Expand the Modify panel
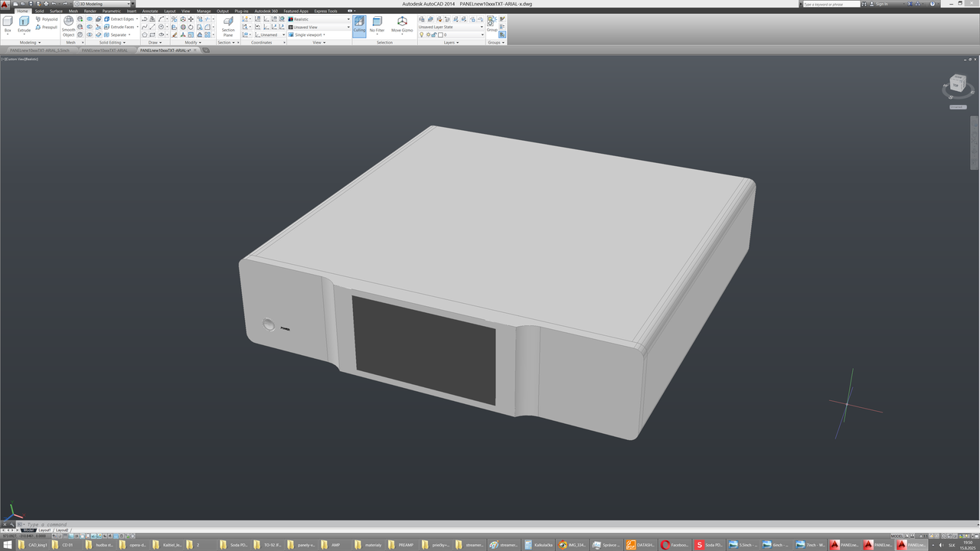The image size is (980, 551). tap(193, 43)
